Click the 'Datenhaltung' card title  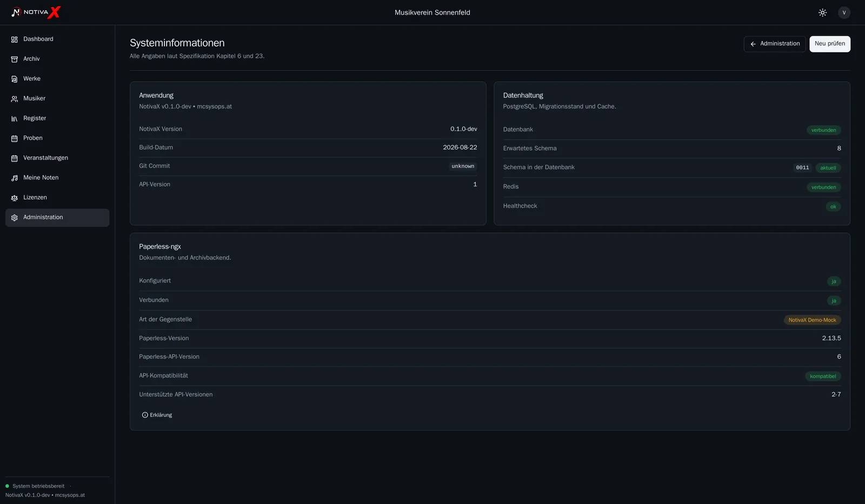click(523, 95)
